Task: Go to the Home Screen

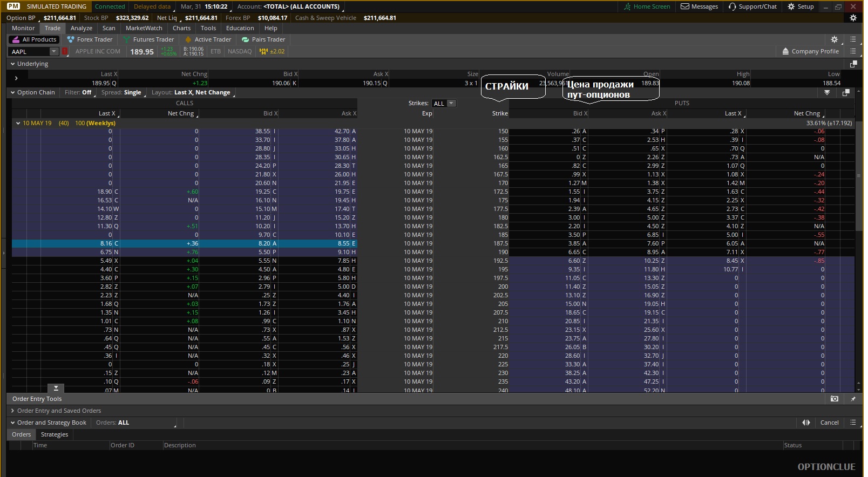Action: (x=647, y=6)
